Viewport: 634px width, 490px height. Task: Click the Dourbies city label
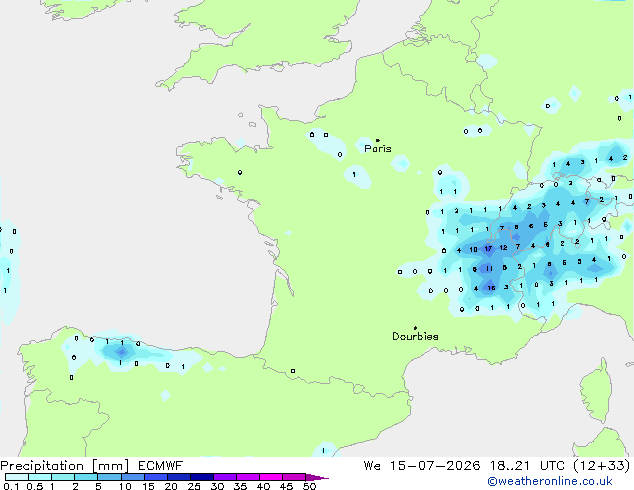pyautogui.click(x=415, y=336)
